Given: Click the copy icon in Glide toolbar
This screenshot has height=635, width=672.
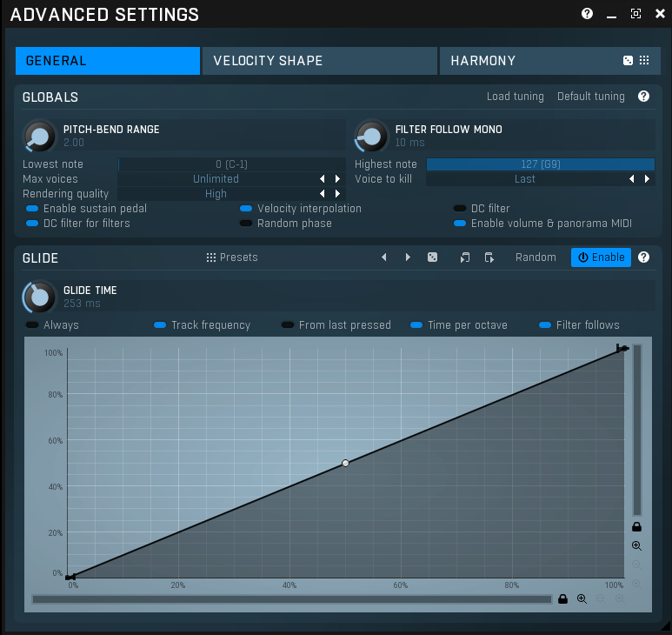Looking at the screenshot, I should coord(465,257).
